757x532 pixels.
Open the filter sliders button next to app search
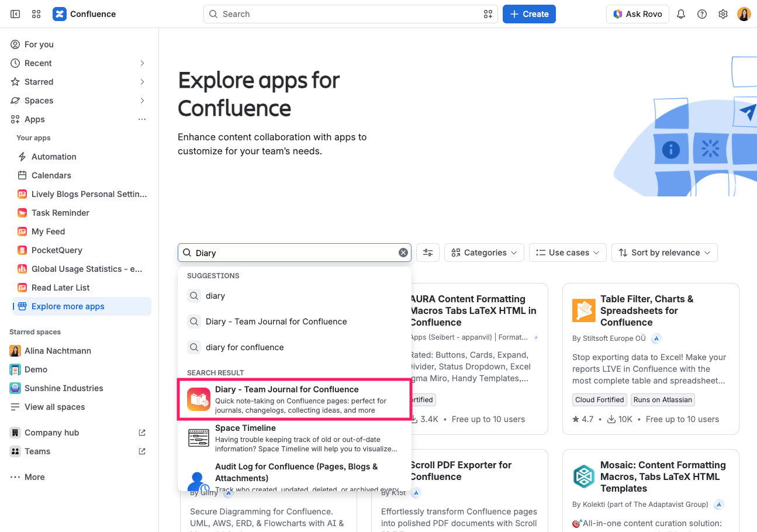[x=428, y=253]
